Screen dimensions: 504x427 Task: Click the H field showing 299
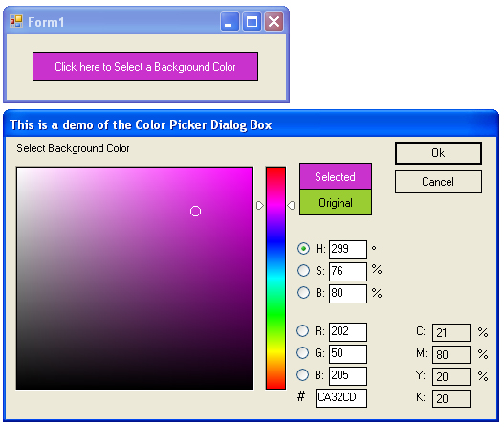click(x=348, y=249)
